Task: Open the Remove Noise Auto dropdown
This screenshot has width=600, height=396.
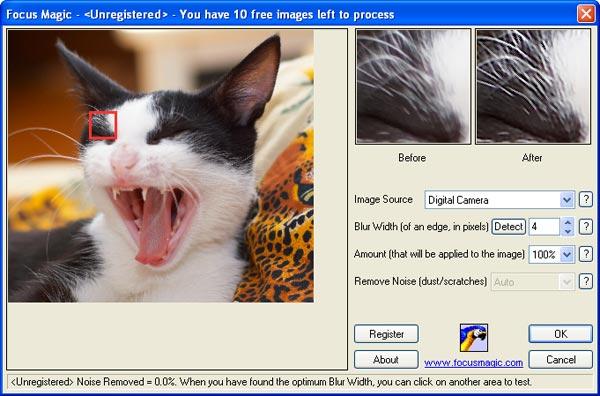Action: (567, 282)
